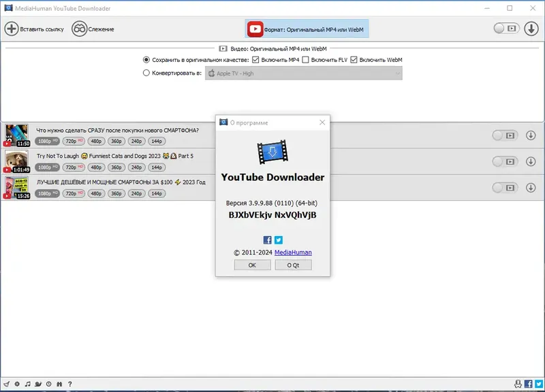Select 240p for Try Not To Laugh
The image size is (545, 392).
point(137,167)
